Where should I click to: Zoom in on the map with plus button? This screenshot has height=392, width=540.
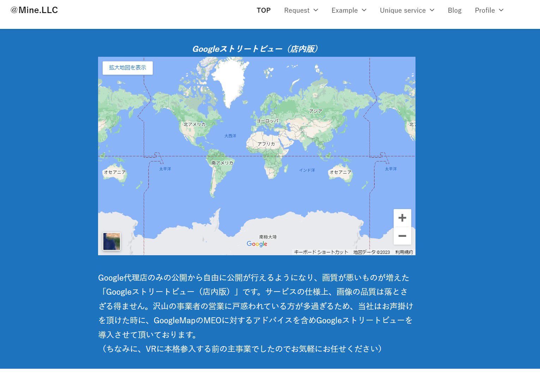pos(402,218)
